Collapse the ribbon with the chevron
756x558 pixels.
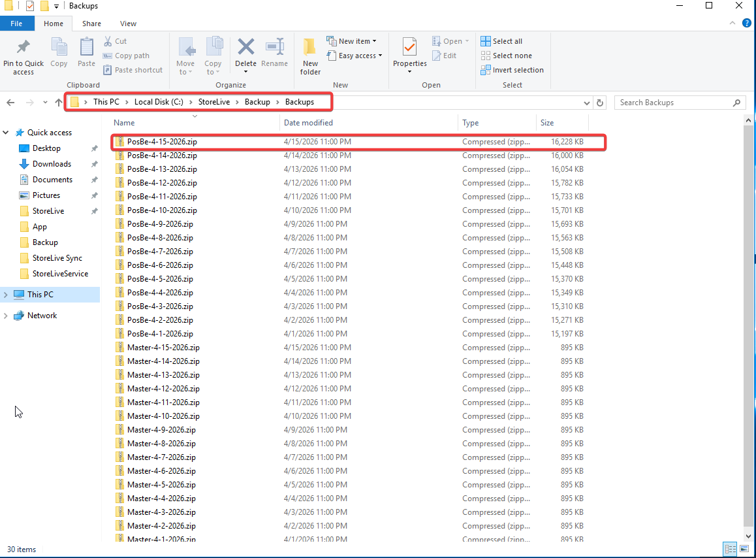point(732,24)
